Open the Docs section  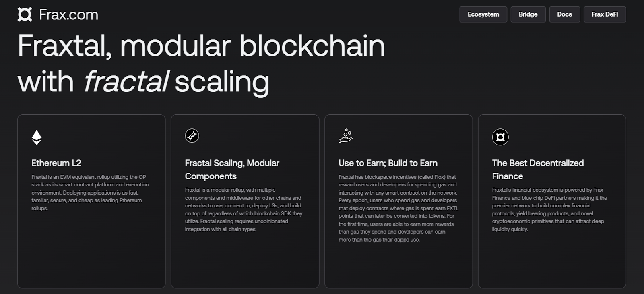564,14
